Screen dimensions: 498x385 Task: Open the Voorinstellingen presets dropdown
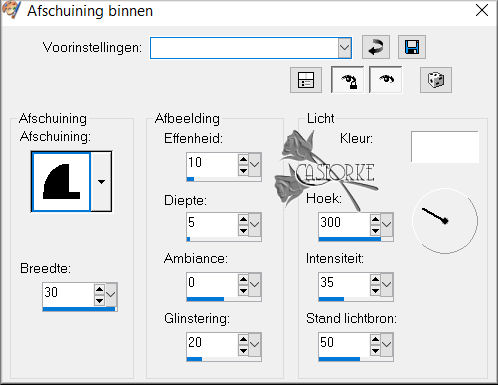[345, 48]
